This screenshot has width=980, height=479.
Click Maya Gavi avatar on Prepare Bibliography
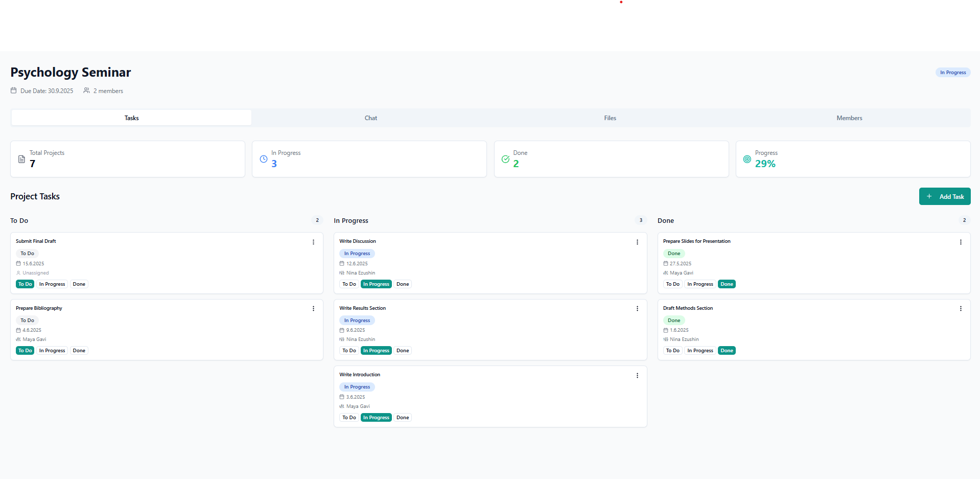tap(18, 339)
